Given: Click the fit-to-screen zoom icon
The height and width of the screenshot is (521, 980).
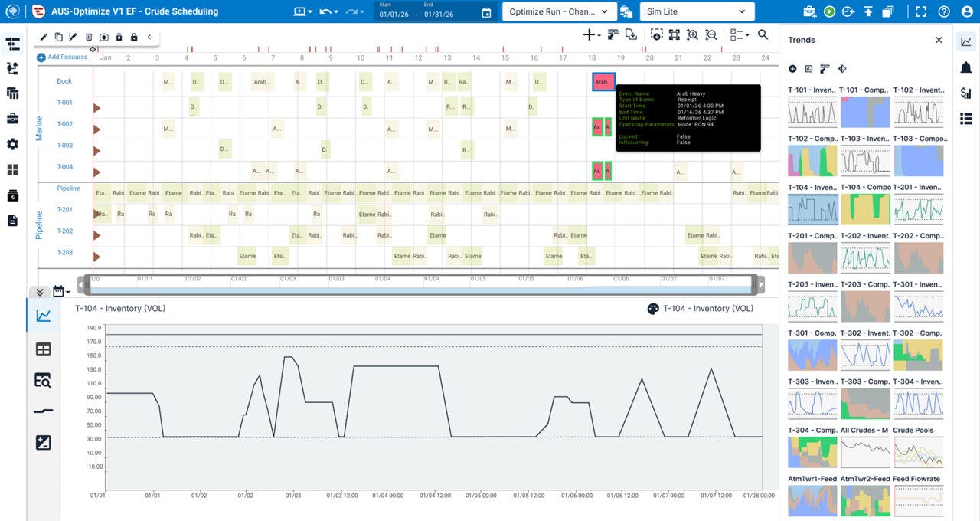Looking at the screenshot, I should 674,34.
